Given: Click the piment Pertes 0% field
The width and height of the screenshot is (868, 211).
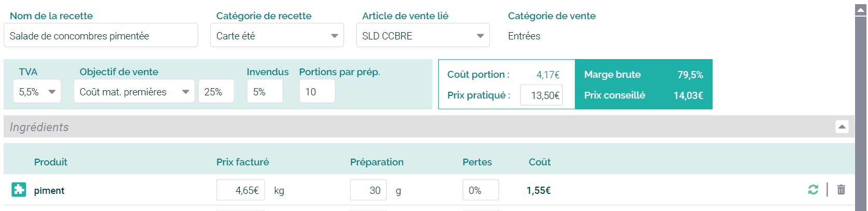Looking at the screenshot, I should (480, 190).
